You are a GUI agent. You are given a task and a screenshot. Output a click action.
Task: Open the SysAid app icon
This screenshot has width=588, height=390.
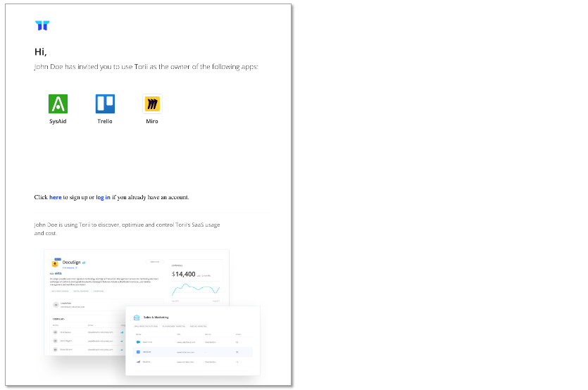click(x=58, y=104)
